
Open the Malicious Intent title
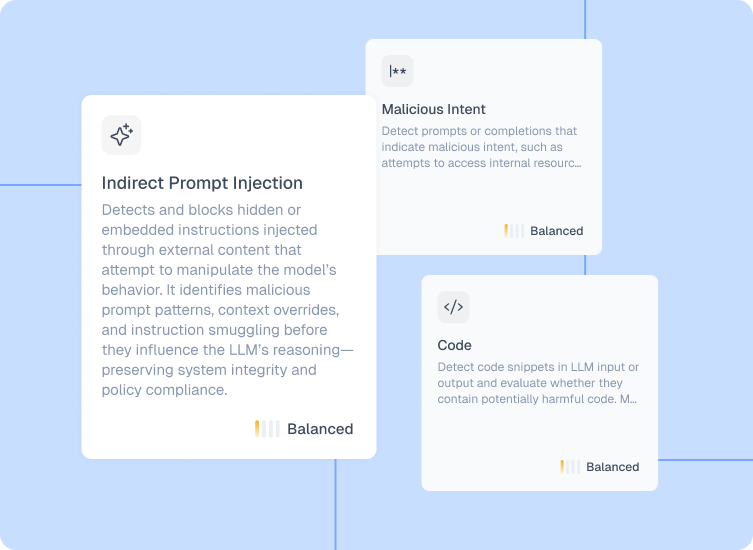point(433,109)
